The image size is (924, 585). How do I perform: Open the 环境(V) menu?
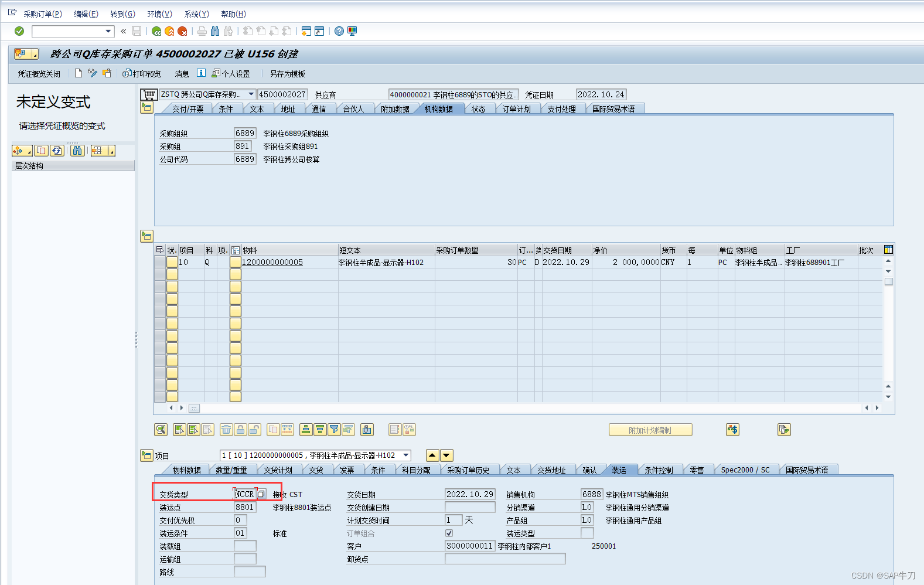pyautogui.click(x=159, y=14)
